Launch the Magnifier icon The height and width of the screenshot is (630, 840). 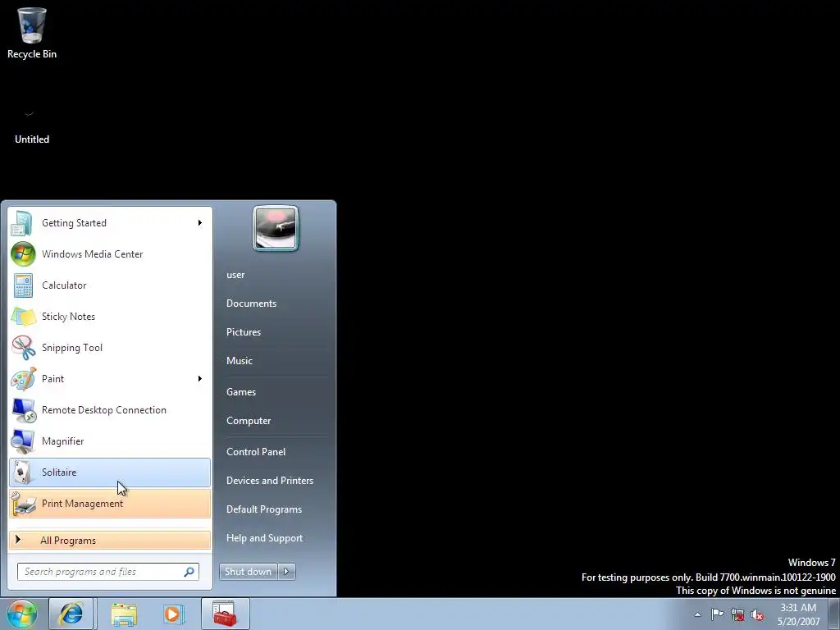[x=22, y=441]
